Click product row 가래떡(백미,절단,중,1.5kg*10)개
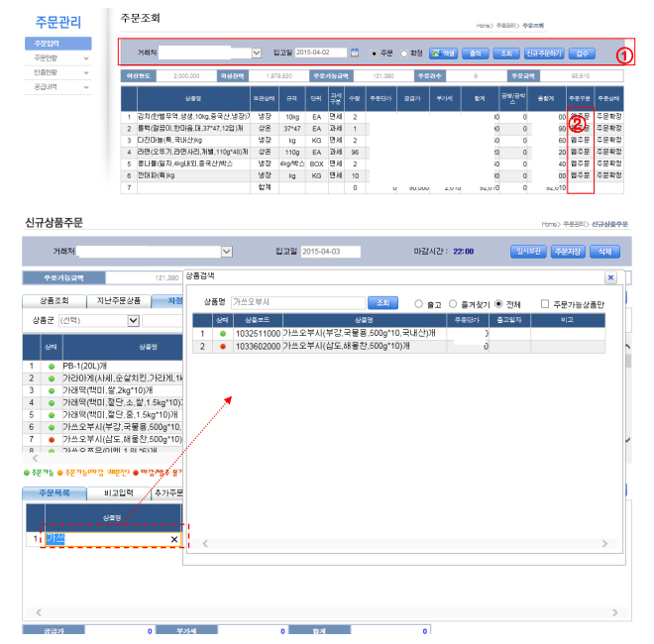 click(103, 415)
